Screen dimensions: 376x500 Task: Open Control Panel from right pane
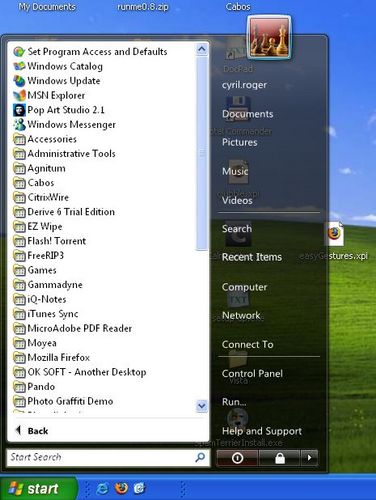tap(252, 373)
